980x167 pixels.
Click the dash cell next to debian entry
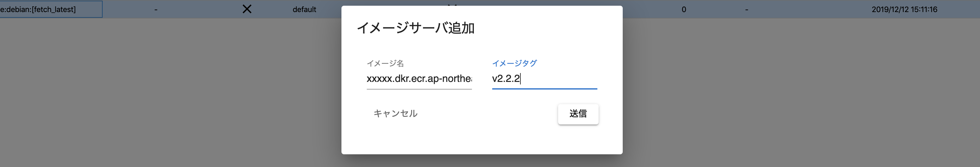(156, 10)
